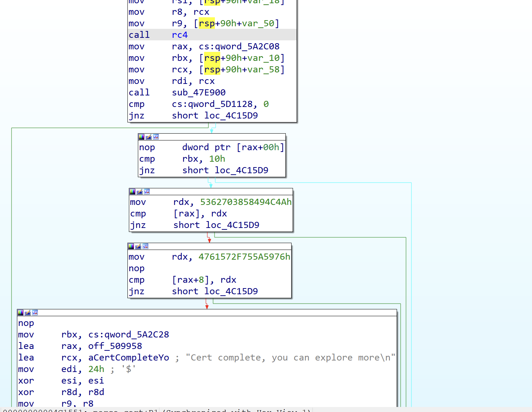
Task: Click loc_4C15D9 below 'cmp rbx, 10h'
Action: pyautogui.click(x=242, y=170)
